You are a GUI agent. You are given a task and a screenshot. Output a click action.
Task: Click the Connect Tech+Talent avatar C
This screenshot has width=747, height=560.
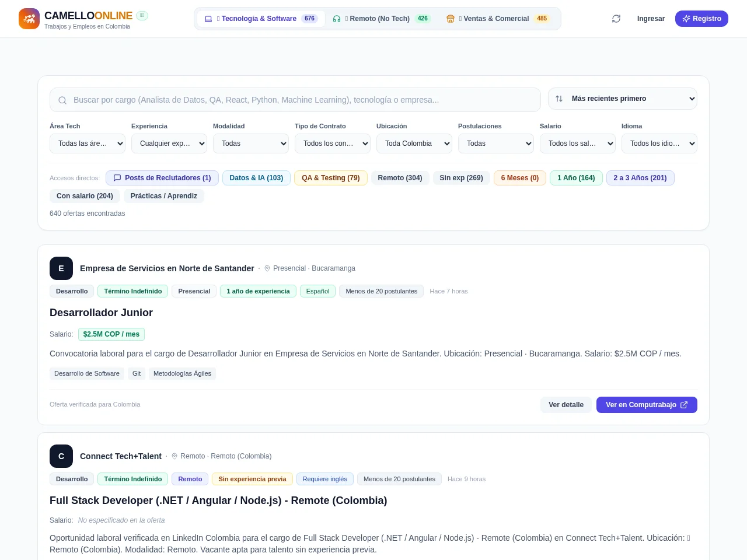point(61,456)
